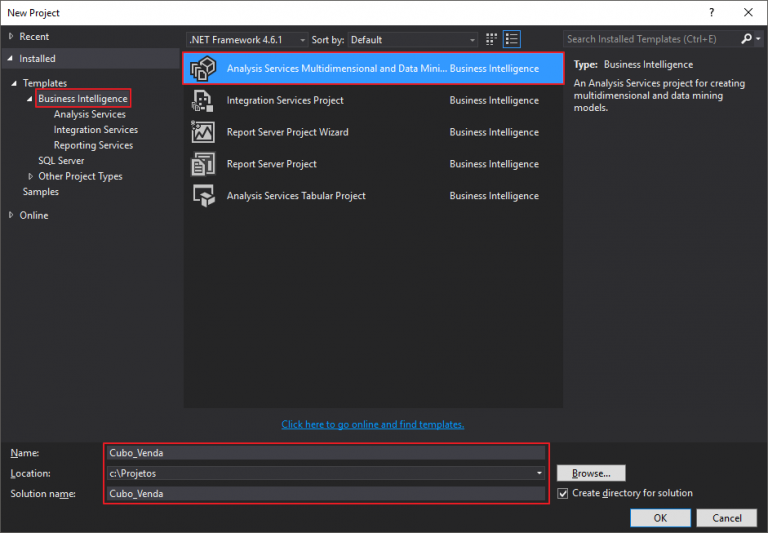Viewport: 768px width, 533px height.
Task: Expand the Online section
Action: pos(11,215)
